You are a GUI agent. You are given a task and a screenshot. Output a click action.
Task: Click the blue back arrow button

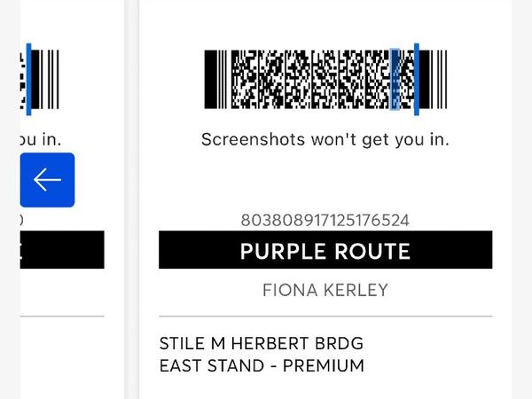[x=47, y=180]
